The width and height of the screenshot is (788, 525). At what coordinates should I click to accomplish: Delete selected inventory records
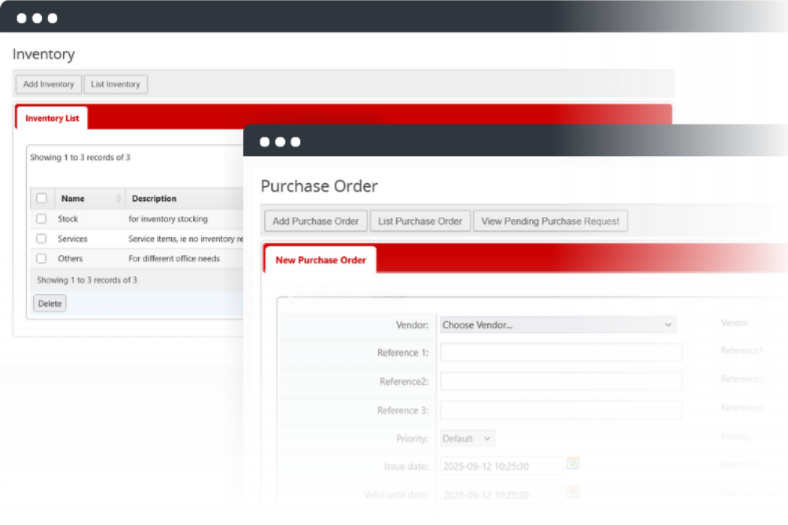[49, 303]
